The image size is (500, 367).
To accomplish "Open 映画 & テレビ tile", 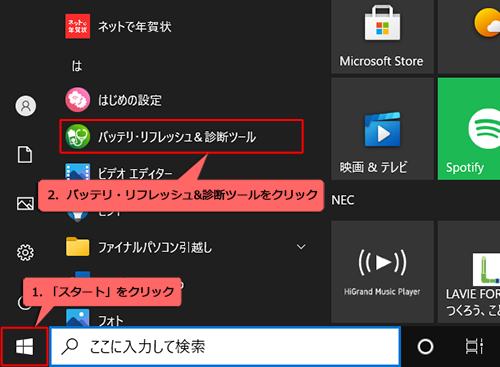I will [x=382, y=129].
